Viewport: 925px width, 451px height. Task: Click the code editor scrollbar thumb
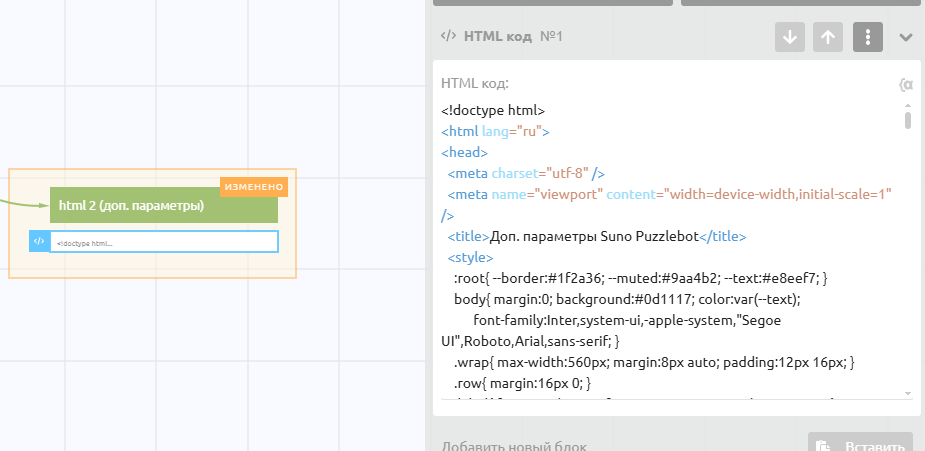pos(908,121)
